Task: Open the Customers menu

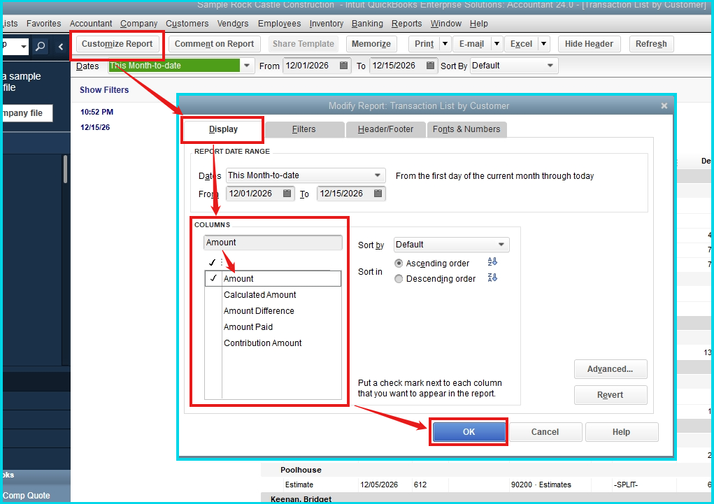Action: tap(187, 23)
